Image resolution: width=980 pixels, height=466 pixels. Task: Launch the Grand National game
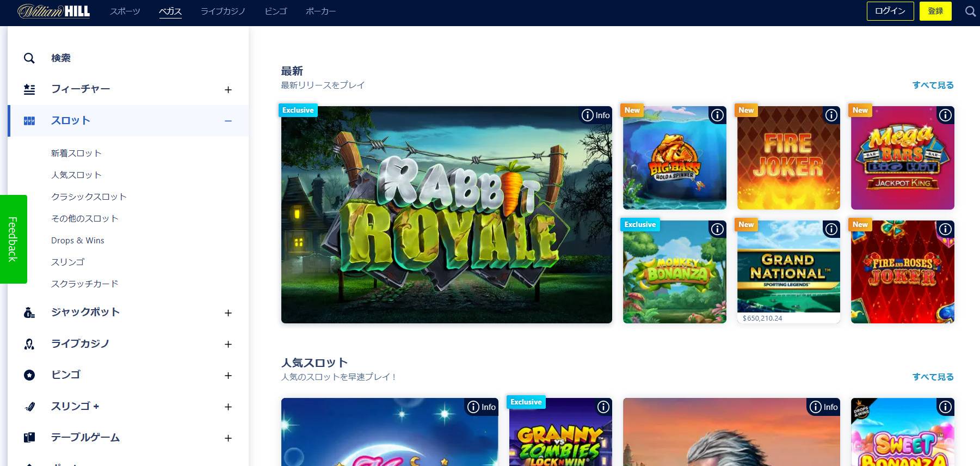tap(788, 272)
